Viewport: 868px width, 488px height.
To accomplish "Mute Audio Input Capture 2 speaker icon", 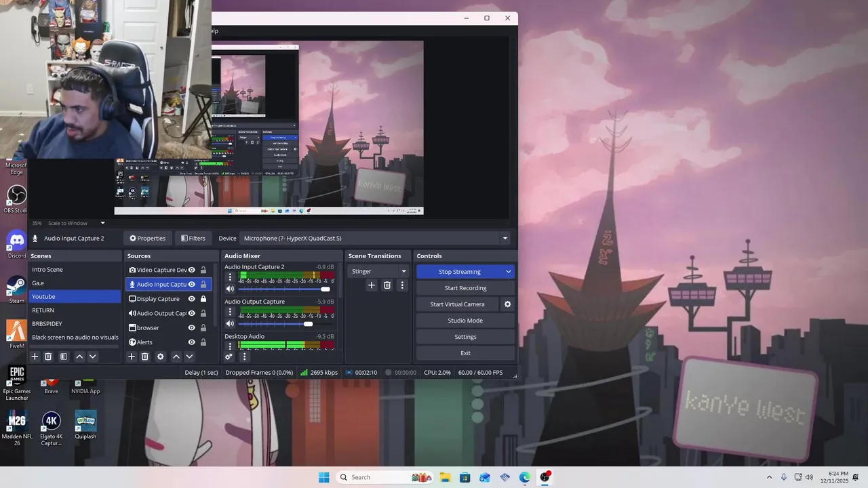I will coord(230,289).
